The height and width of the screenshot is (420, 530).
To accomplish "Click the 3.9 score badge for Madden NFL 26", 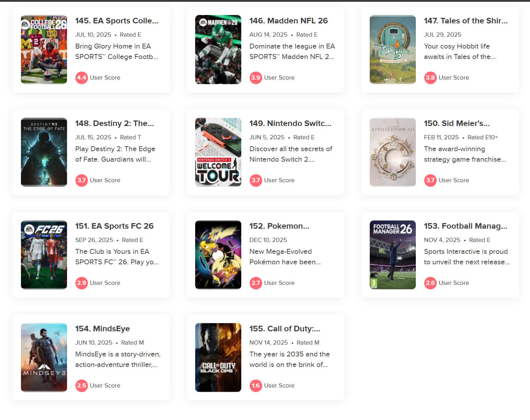I will tap(256, 78).
